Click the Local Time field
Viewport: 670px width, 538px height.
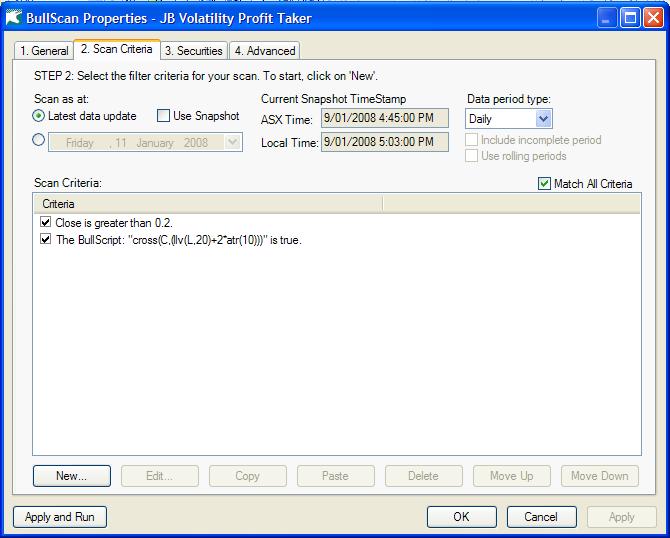tap(384, 143)
